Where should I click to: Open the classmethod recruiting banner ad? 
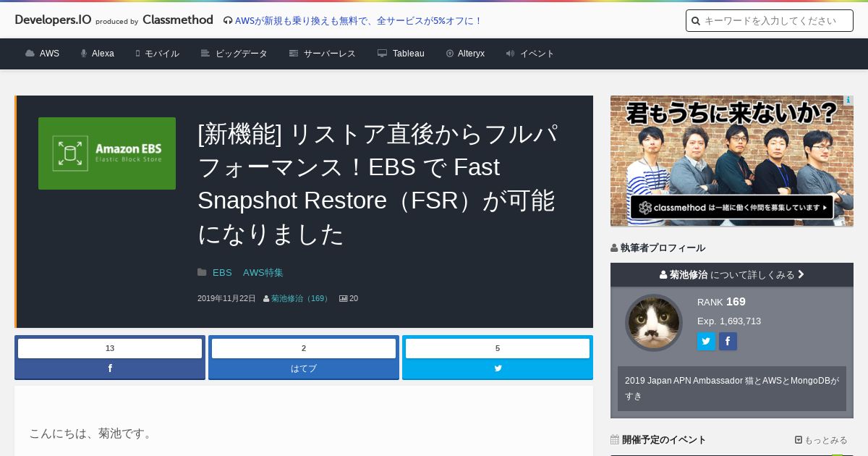tap(732, 161)
